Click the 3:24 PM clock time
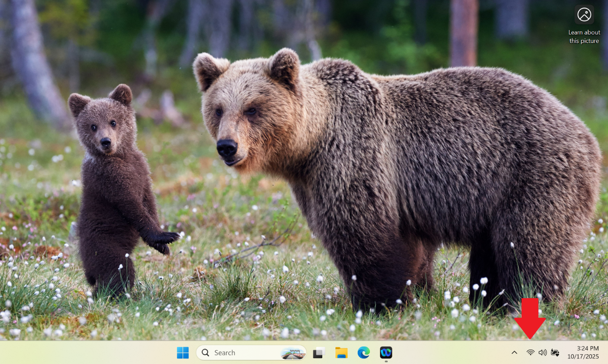The image size is (608, 364). (x=588, y=348)
